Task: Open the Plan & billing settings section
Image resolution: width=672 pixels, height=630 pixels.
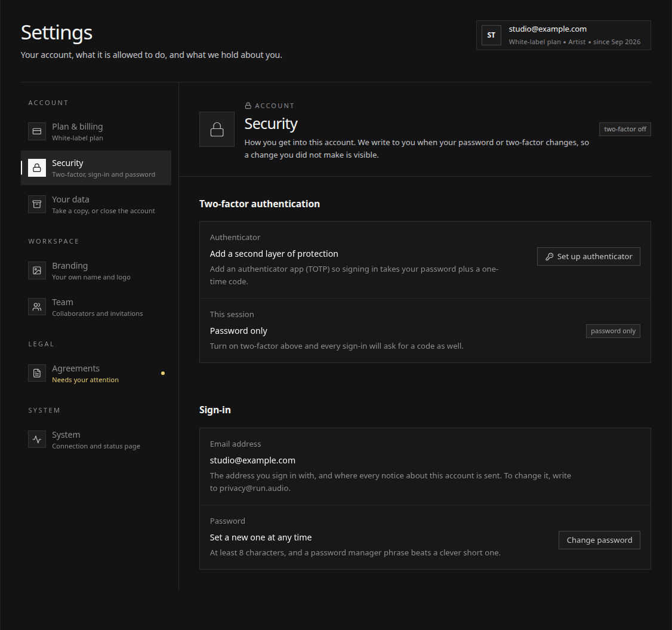Action: click(x=96, y=131)
